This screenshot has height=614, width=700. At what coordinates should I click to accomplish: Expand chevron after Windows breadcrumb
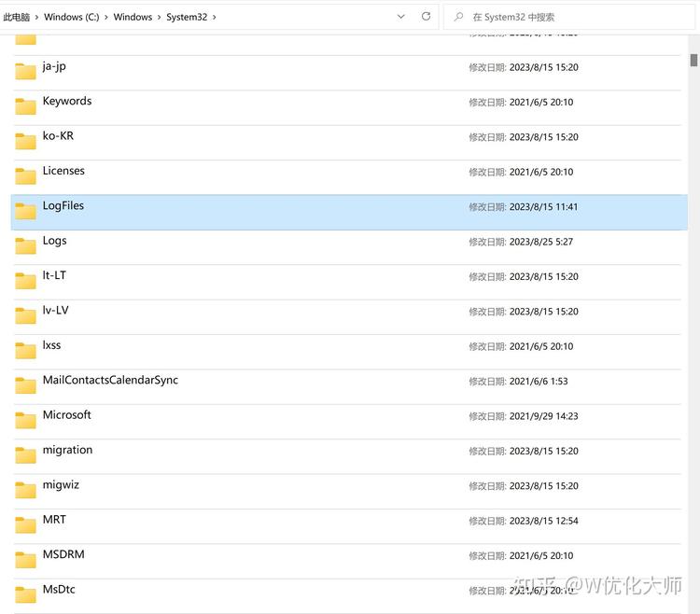pos(159,18)
